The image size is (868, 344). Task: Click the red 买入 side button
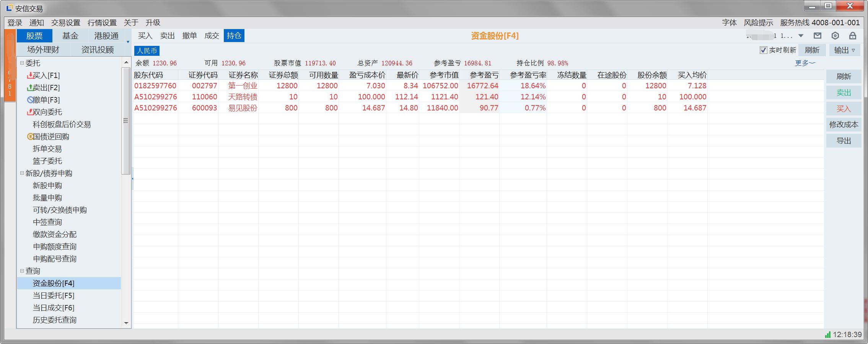click(844, 109)
